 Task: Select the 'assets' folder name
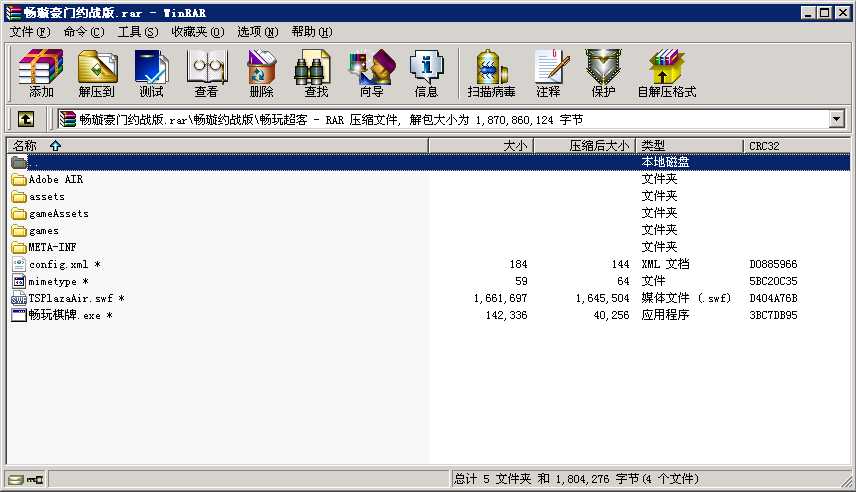pos(47,197)
